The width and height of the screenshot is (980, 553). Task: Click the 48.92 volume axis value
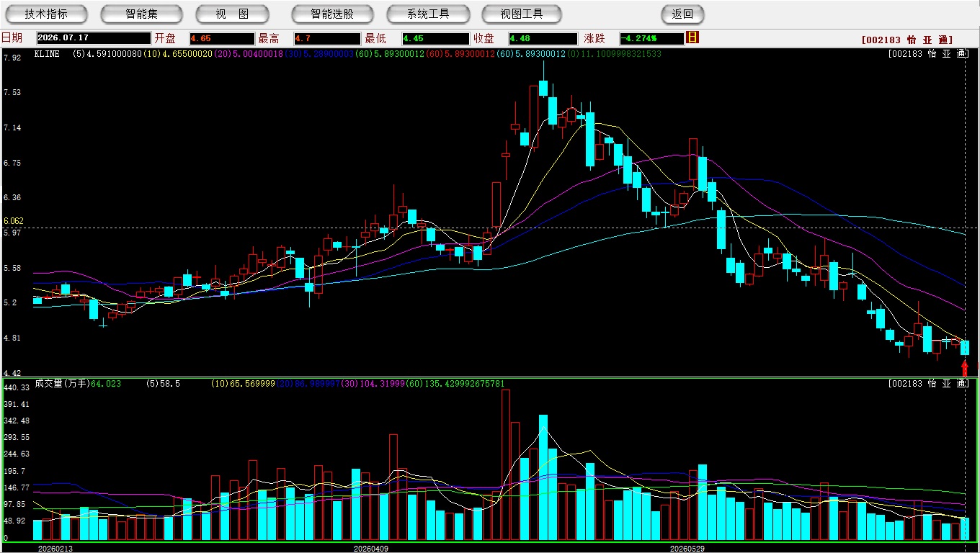coord(14,521)
